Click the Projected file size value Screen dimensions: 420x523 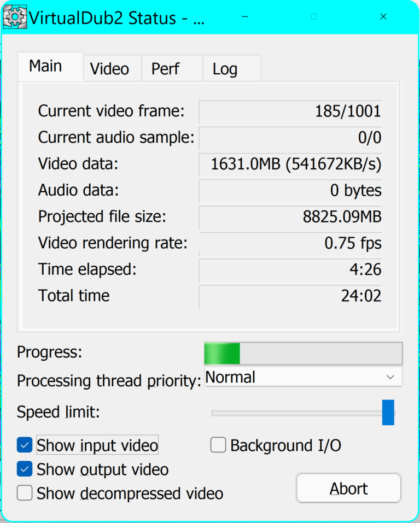point(290,217)
